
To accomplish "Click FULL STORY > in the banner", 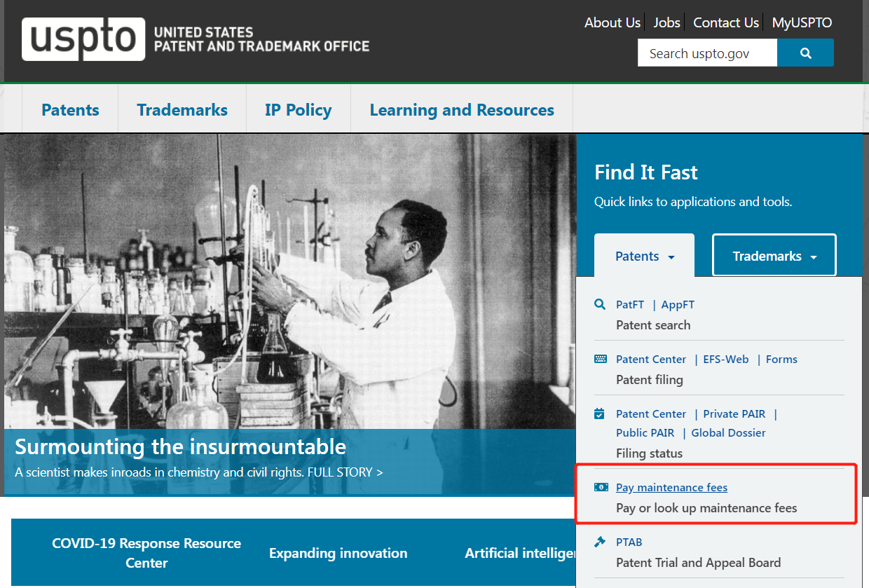I will pyautogui.click(x=345, y=472).
